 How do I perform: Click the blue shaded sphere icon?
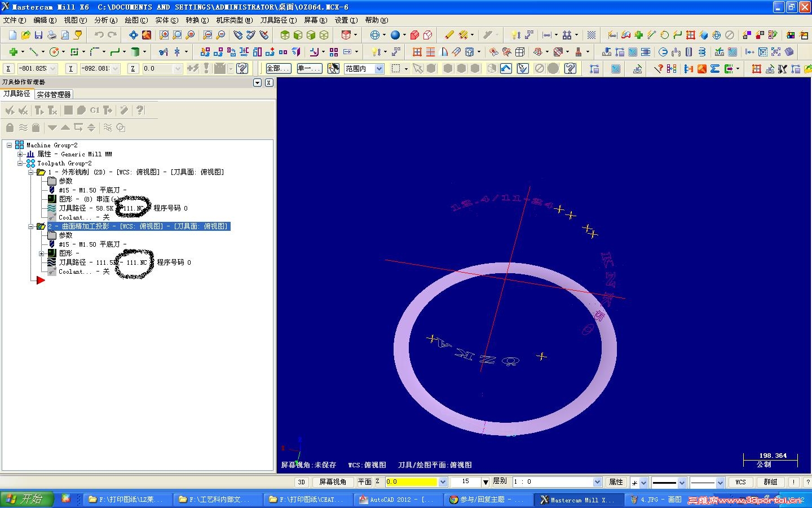coord(395,35)
